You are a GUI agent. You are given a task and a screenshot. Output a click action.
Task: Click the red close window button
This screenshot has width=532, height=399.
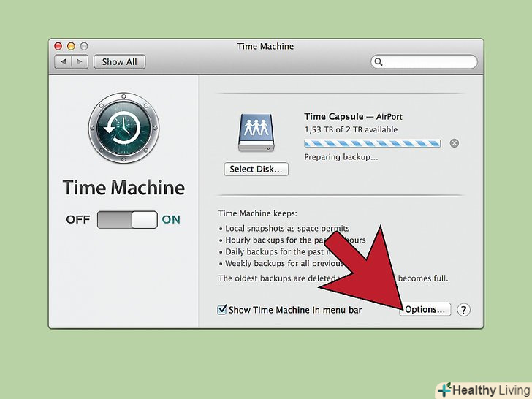point(58,46)
